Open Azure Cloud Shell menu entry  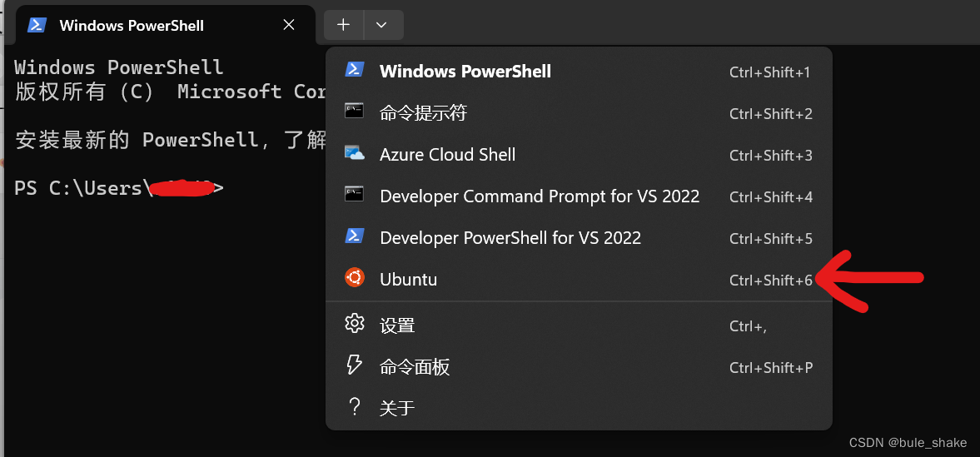pos(579,155)
